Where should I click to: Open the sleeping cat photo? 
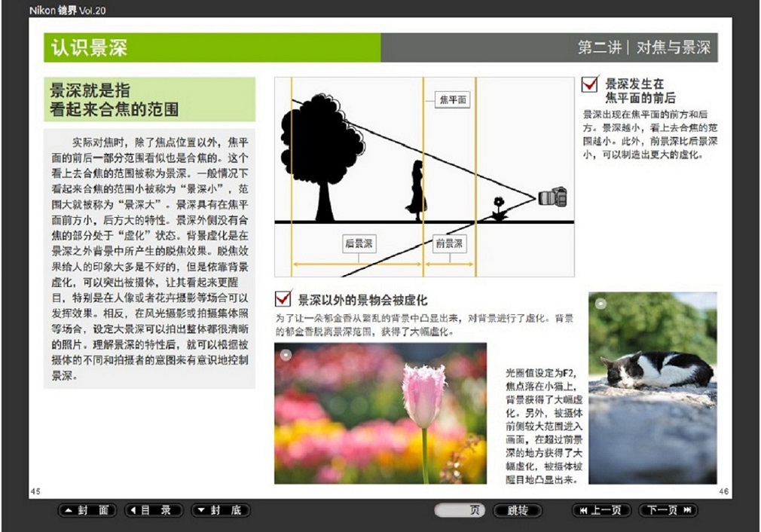(x=653, y=387)
